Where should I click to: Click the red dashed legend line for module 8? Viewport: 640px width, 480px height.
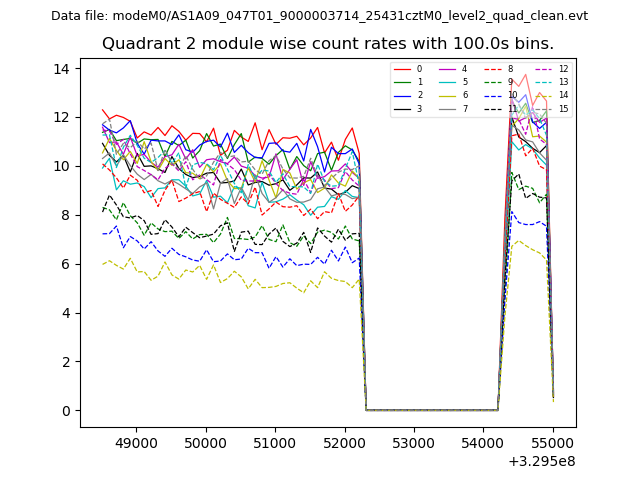tap(491, 69)
